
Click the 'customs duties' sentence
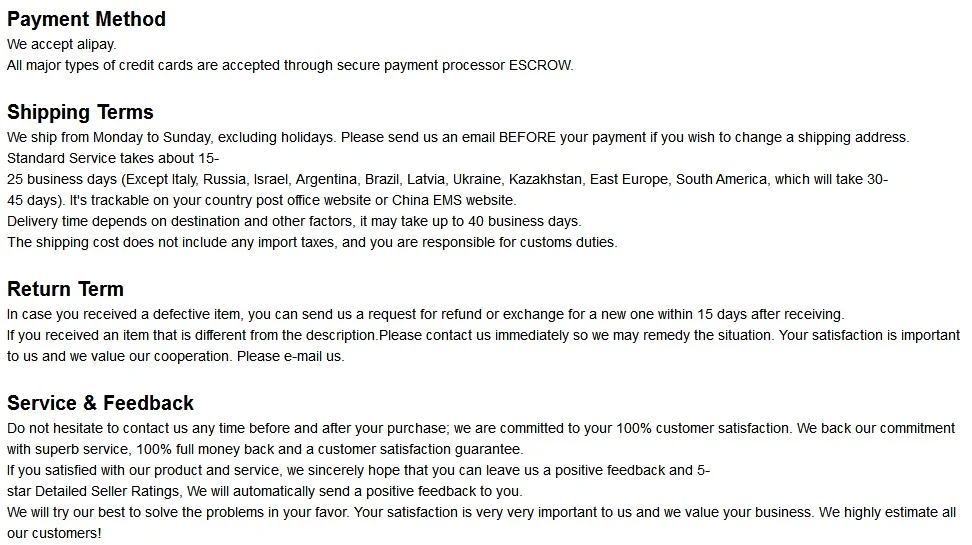(x=312, y=242)
